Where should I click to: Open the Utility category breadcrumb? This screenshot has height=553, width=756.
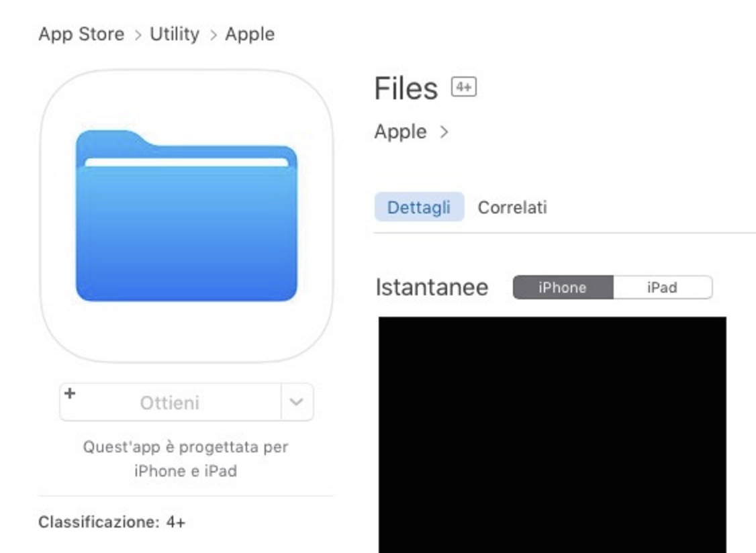tap(175, 34)
